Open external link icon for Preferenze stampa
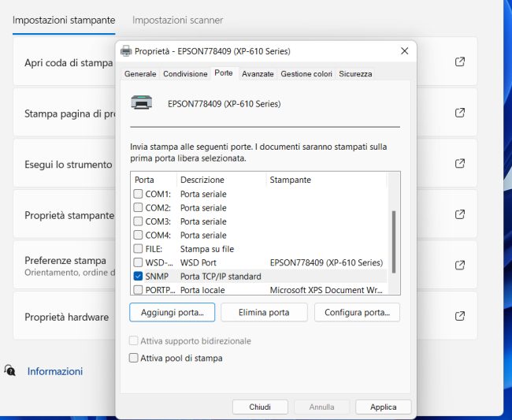Image resolution: width=512 pixels, height=420 pixels. 460,266
